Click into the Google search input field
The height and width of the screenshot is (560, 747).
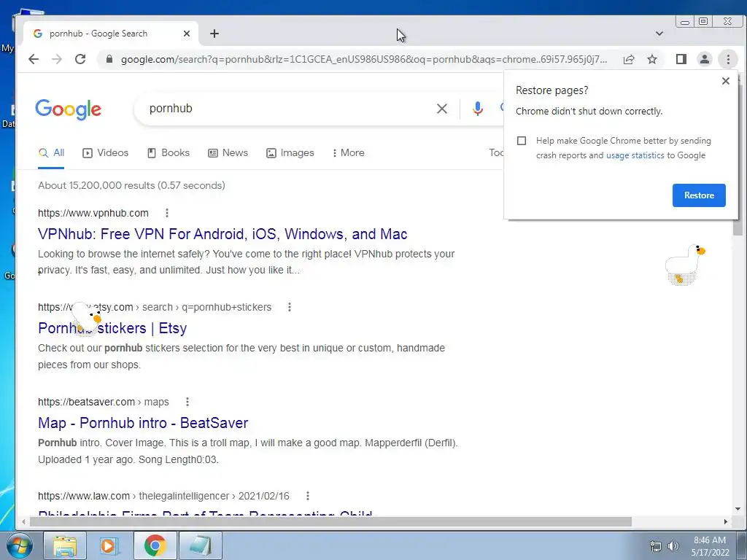(286, 109)
